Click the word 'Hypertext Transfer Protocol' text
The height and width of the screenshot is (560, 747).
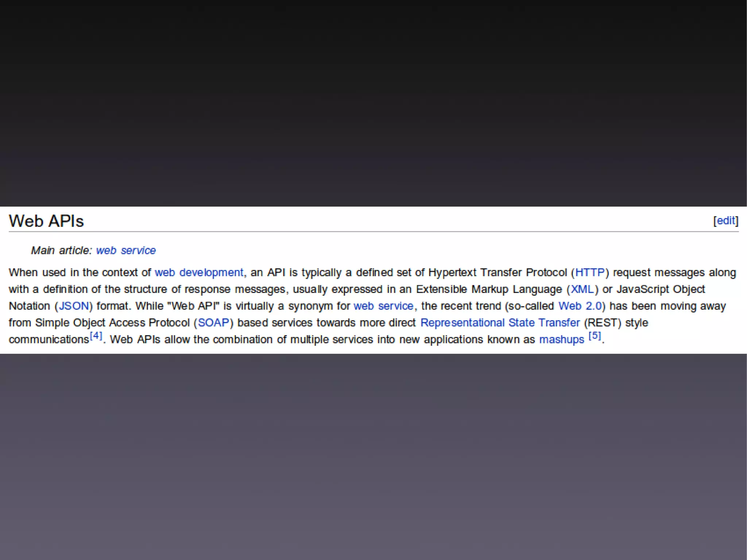[x=497, y=273]
